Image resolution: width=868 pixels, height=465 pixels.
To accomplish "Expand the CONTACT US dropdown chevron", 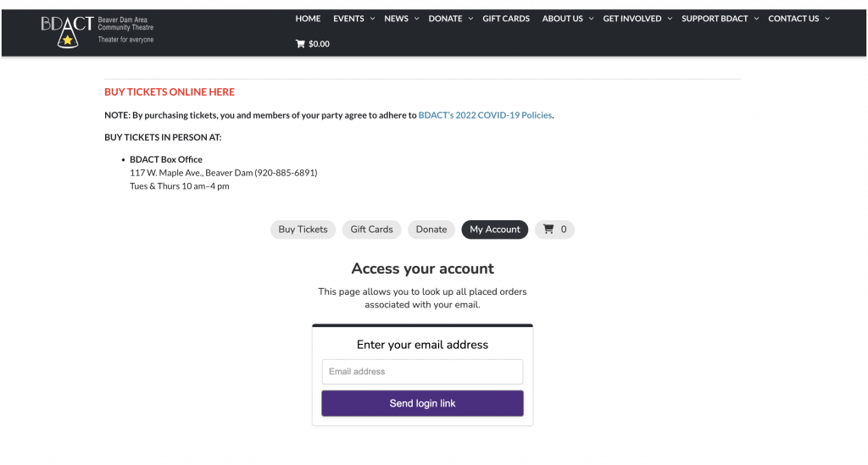I will click(827, 19).
